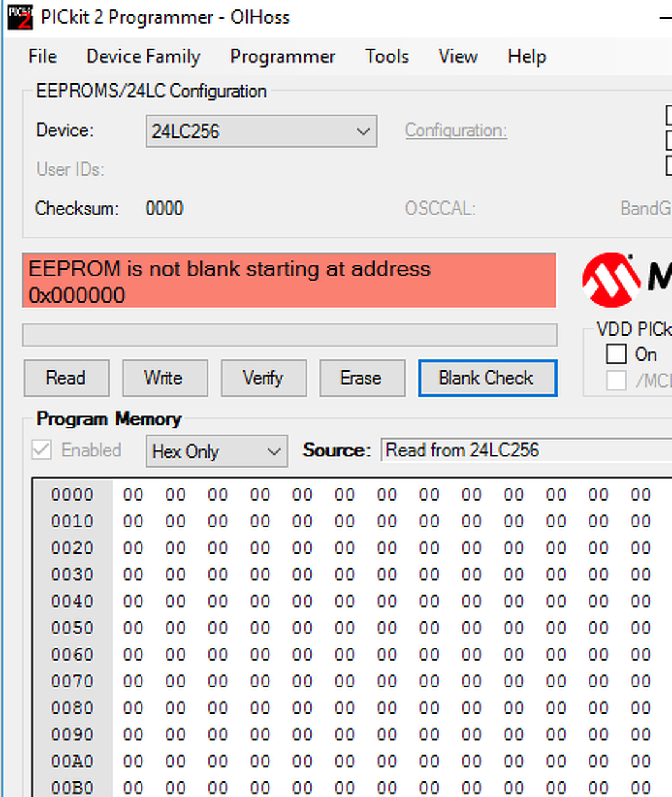Click the Read button
The image size is (672, 797).
pos(66,378)
